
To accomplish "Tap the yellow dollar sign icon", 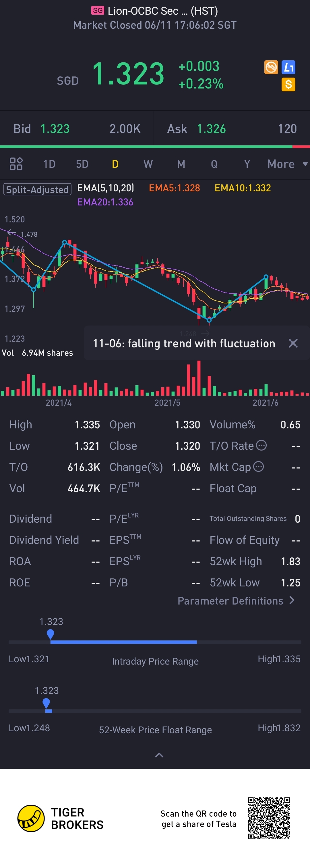I will coord(288,84).
